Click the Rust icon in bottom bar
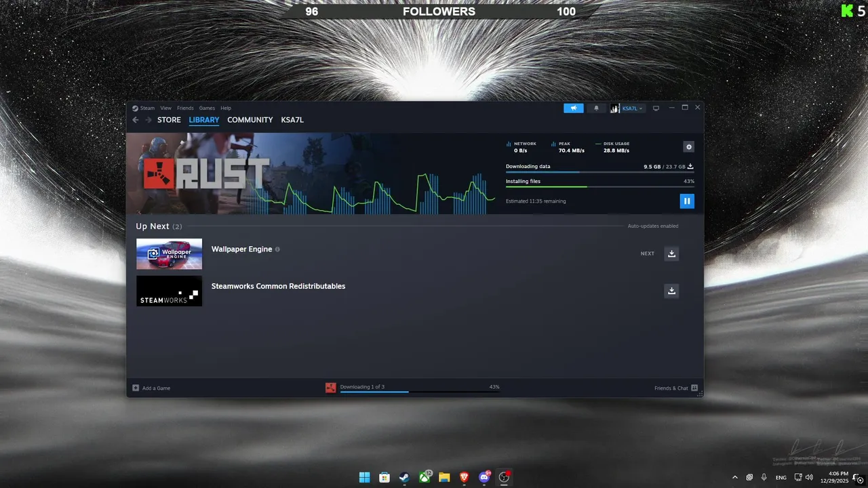 pos(331,388)
